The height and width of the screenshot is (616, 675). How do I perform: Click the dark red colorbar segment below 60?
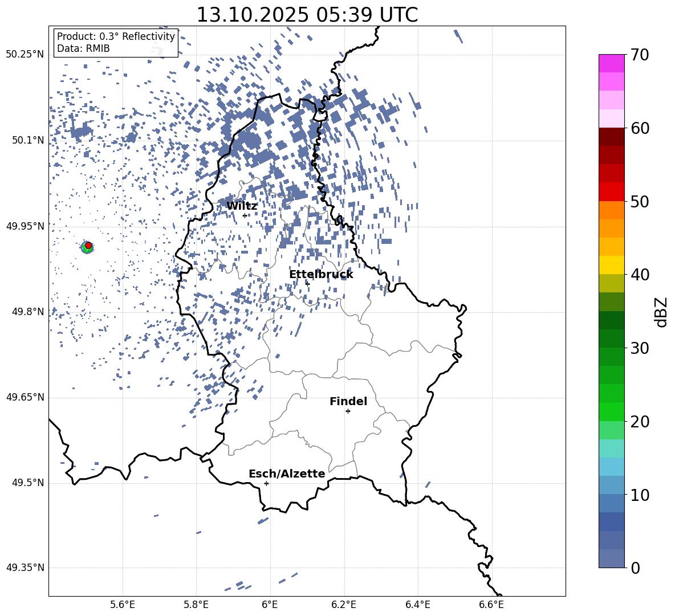612,137
